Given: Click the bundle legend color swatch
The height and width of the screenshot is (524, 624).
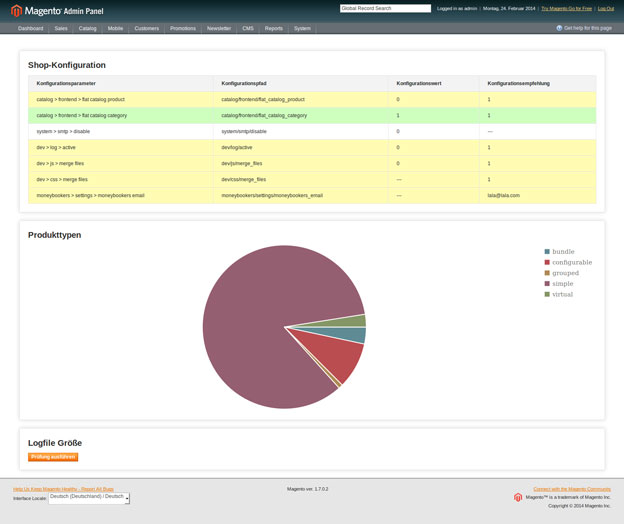Looking at the screenshot, I should point(547,251).
